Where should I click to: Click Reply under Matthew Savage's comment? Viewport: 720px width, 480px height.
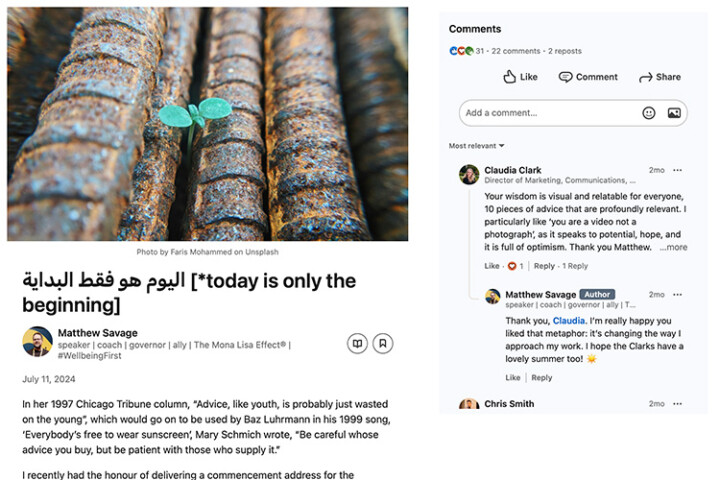541,378
